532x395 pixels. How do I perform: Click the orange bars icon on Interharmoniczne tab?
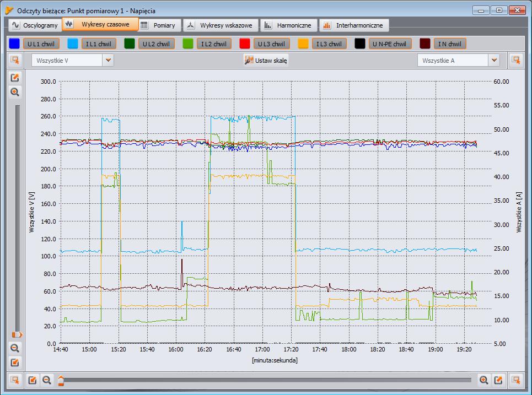click(327, 25)
